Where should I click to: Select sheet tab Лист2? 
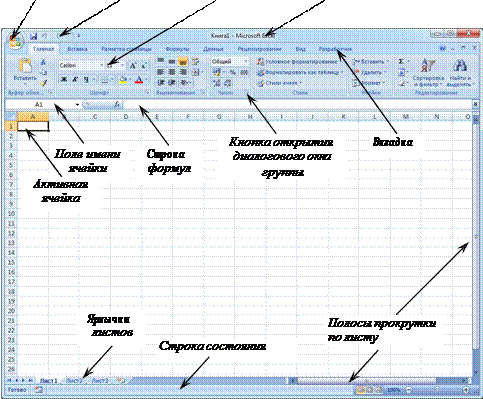click(x=74, y=380)
